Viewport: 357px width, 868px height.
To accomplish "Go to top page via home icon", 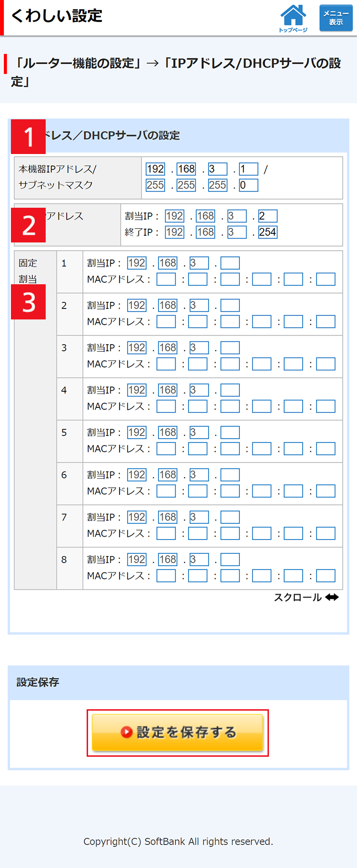I will click(x=293, y=18).
